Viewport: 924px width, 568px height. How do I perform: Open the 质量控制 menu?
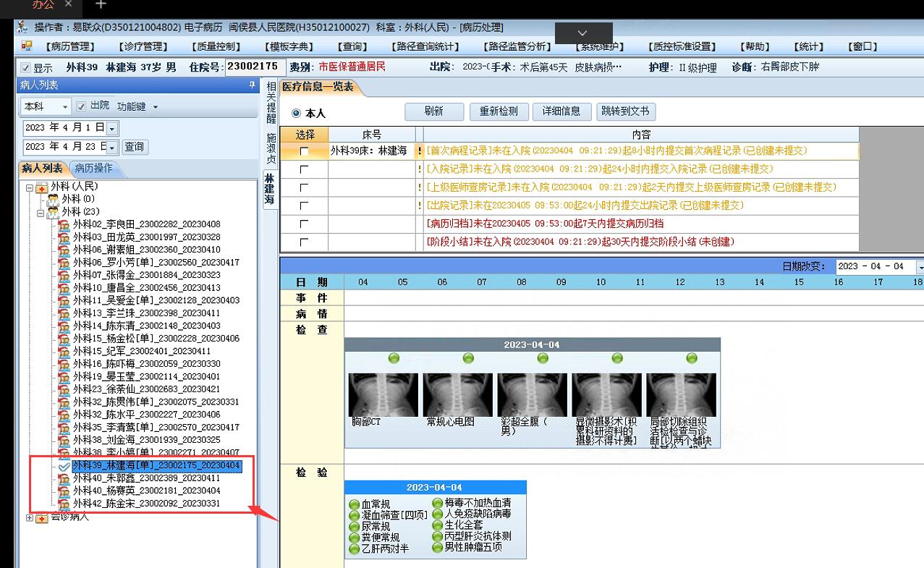tap(216, 46)
